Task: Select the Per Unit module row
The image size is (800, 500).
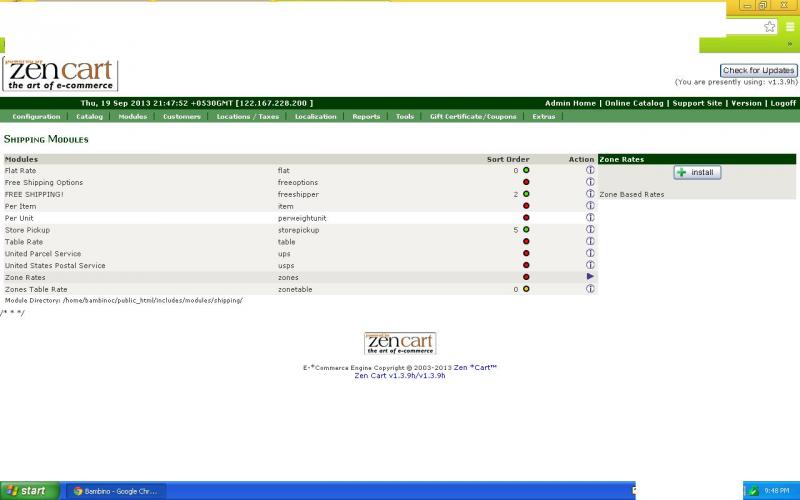Action: pos(301,218)
